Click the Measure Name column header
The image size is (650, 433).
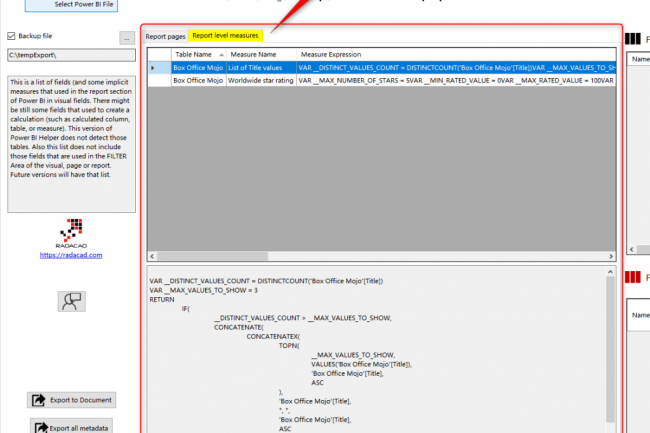261,55
